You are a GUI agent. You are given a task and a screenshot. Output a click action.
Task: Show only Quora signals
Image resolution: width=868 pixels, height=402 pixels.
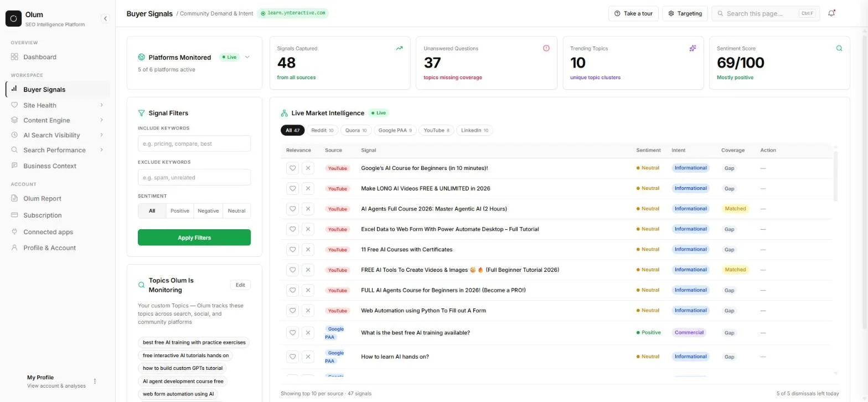356,131
